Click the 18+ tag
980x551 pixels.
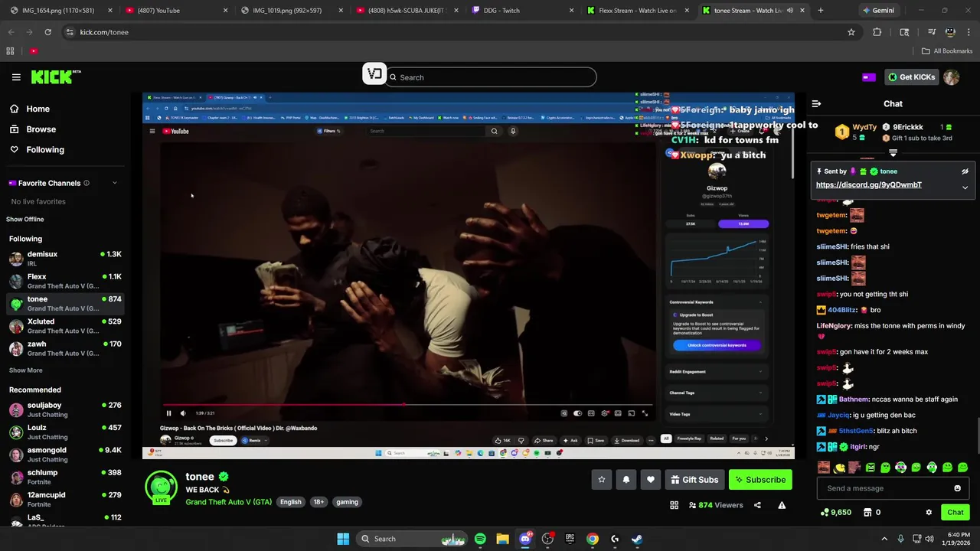point(318,502)
